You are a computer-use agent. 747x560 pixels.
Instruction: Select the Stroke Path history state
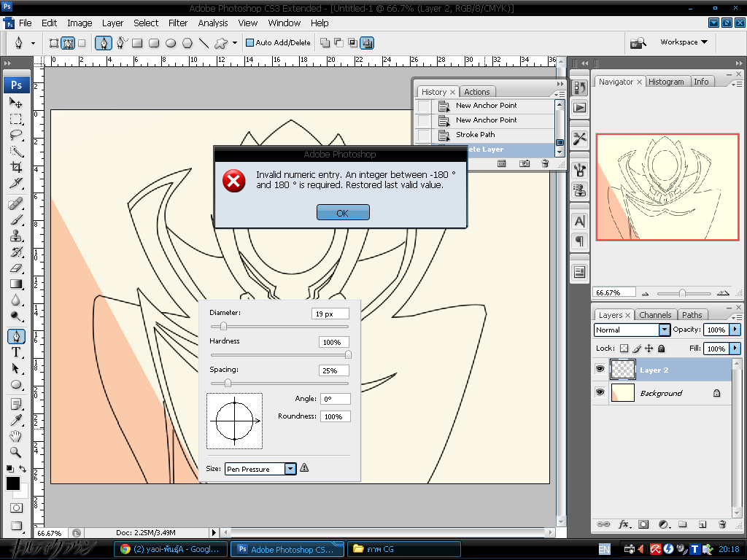click(486, 135)
